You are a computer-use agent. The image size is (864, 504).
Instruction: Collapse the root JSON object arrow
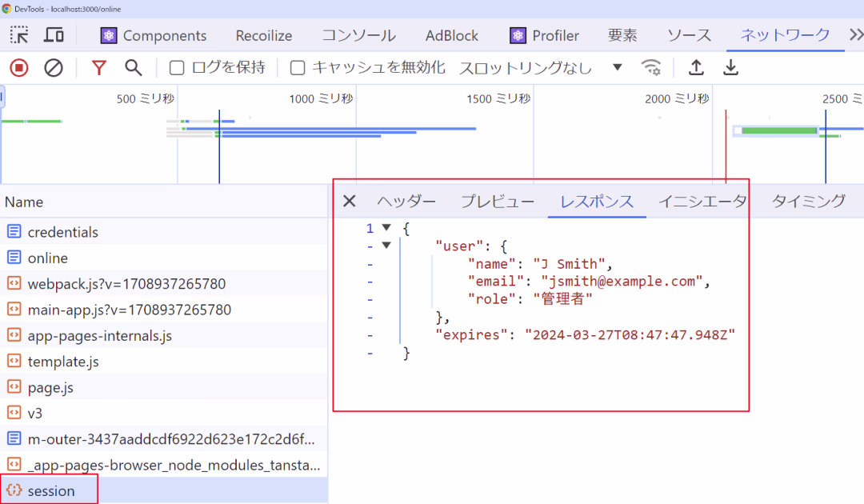(386, 227)
